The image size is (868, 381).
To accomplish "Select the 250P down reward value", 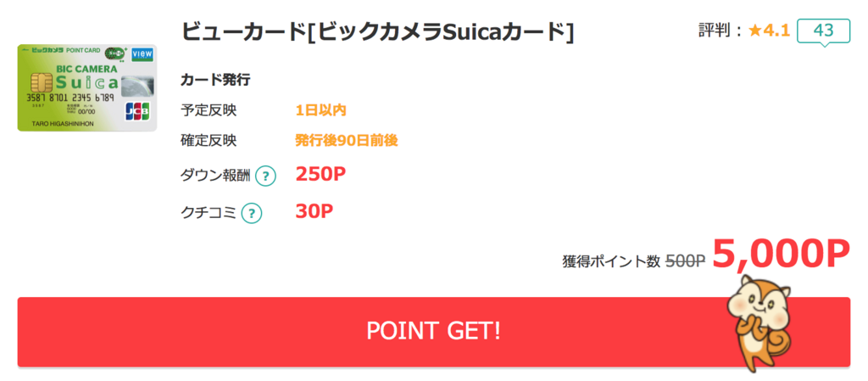I will click(x=320, y=175).
